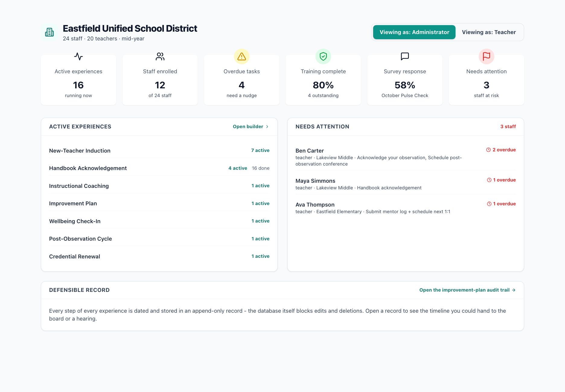Click 1 active for Post-Observation Cycle

click(260, 239)
